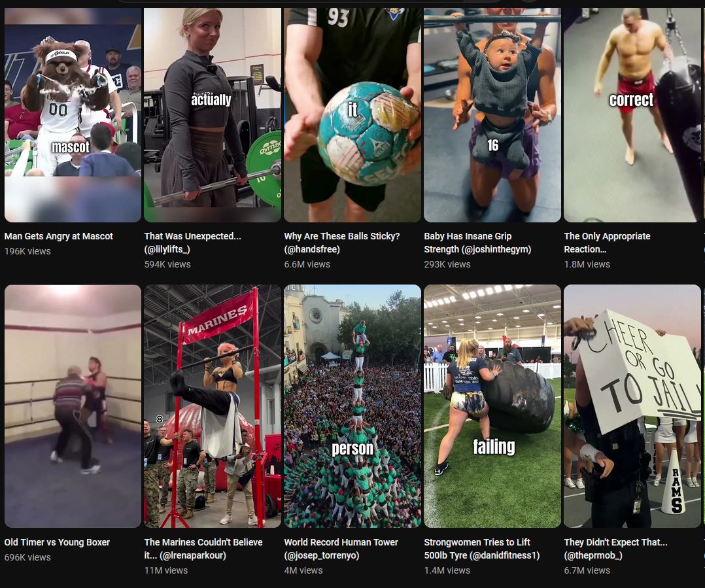The width and height of the screenshot is (705, 588).
Task: Open the Marines pull-up bar thumbnail
Action: tap(213, 406)
